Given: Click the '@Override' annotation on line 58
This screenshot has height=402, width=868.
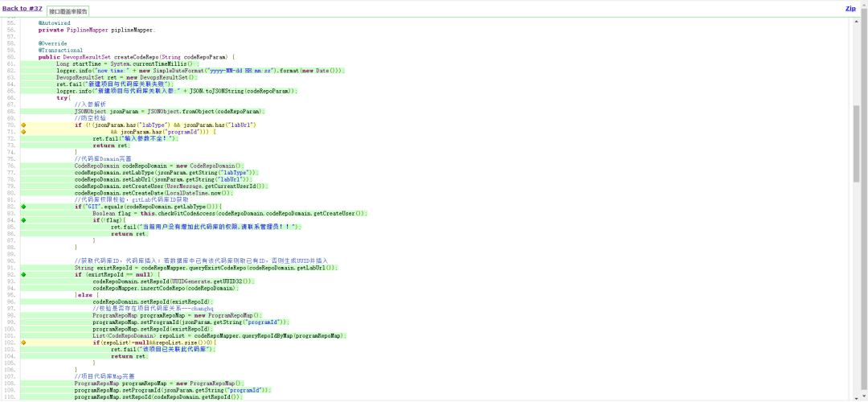Looking at the screenshot, I should [x=52, y=43].
